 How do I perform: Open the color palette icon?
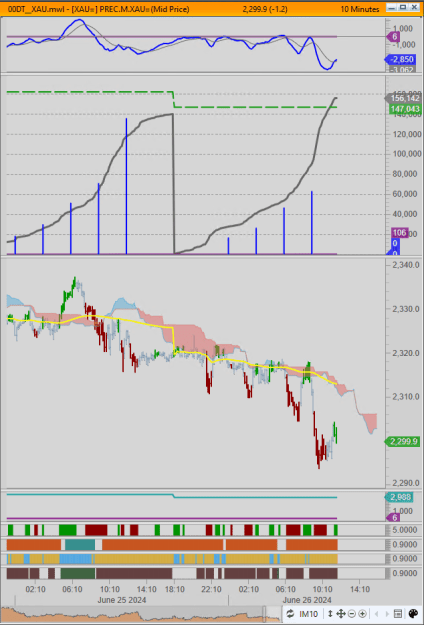(413, 613)
